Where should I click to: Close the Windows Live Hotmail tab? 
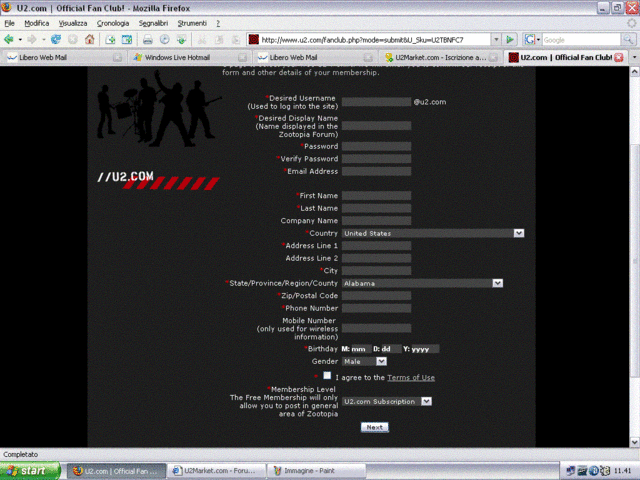pos(242,58)
